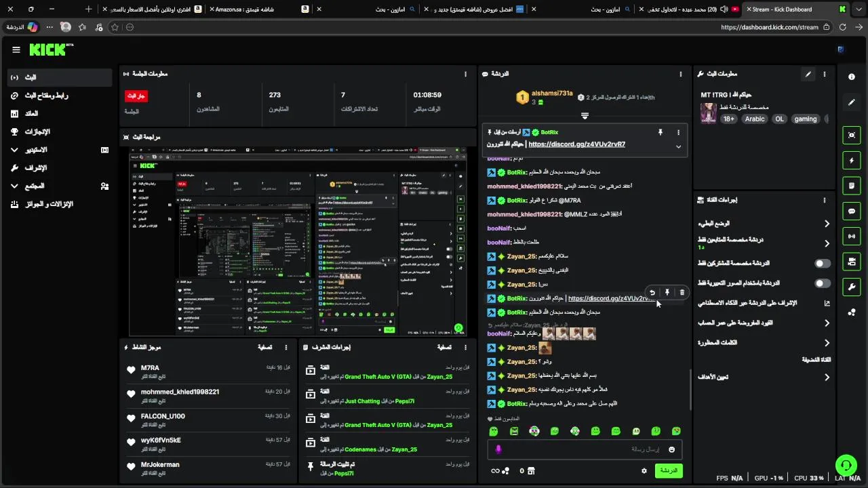Open session info panel three-dot menu
The height and width of the screenshot is (488, 868).
(x=465, y=74)
